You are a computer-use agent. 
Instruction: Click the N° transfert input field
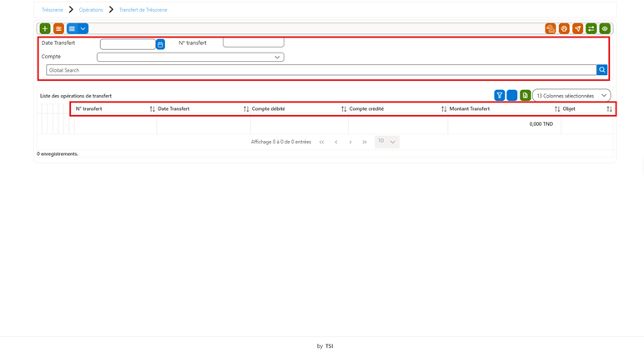pyautogui.click(x=254, y=43)
